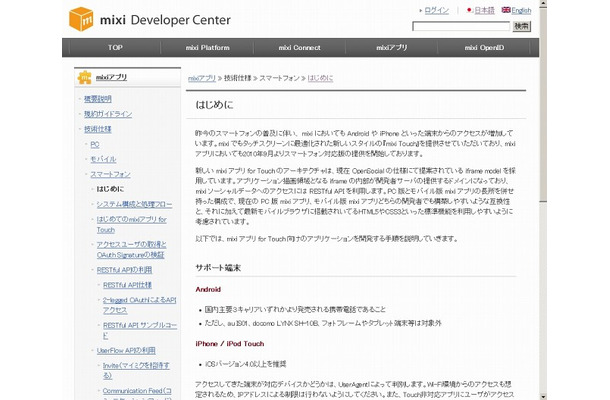Select the bold はじめに sidebar entry

tap(110, 189)
